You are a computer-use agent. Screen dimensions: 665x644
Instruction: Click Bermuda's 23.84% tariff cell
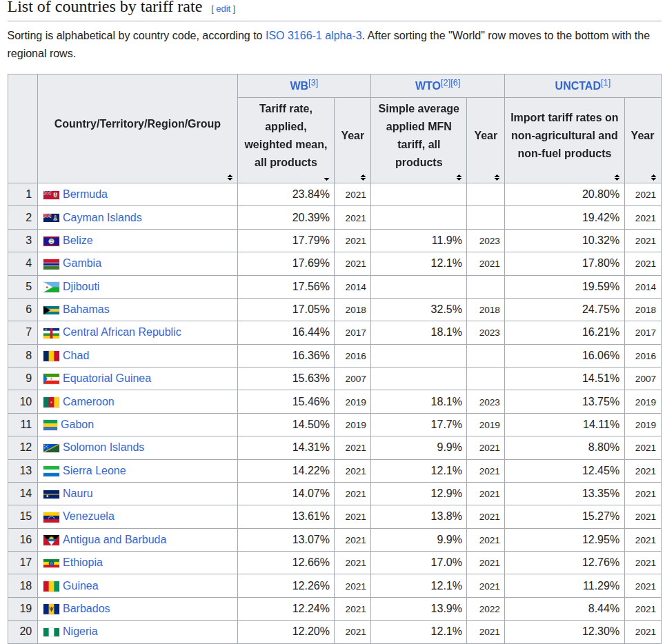click(x=286, y=194)
